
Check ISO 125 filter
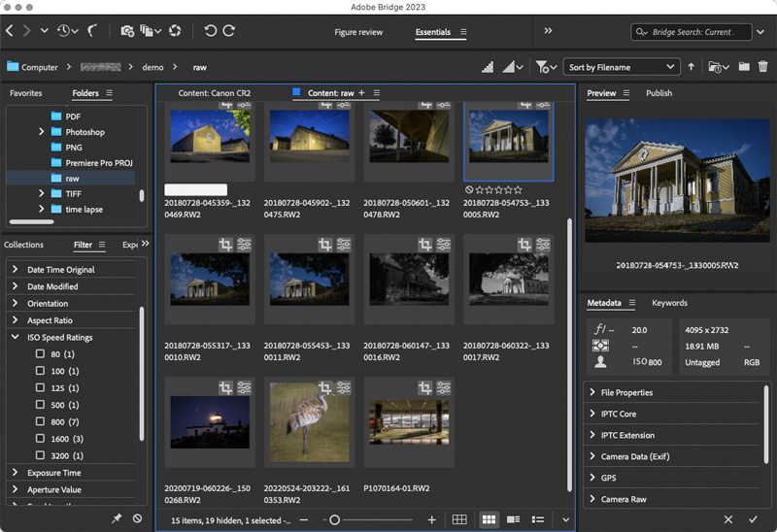(40, 387)
